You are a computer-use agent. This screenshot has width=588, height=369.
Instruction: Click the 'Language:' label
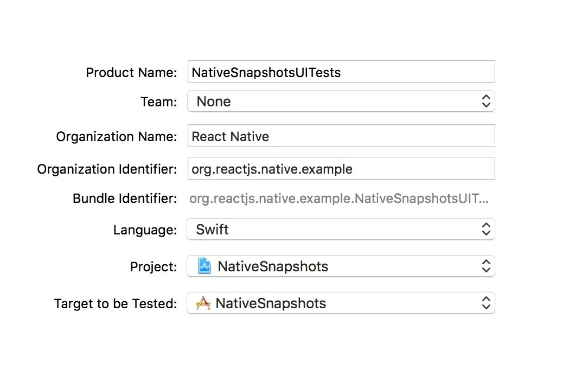point(145,230)
